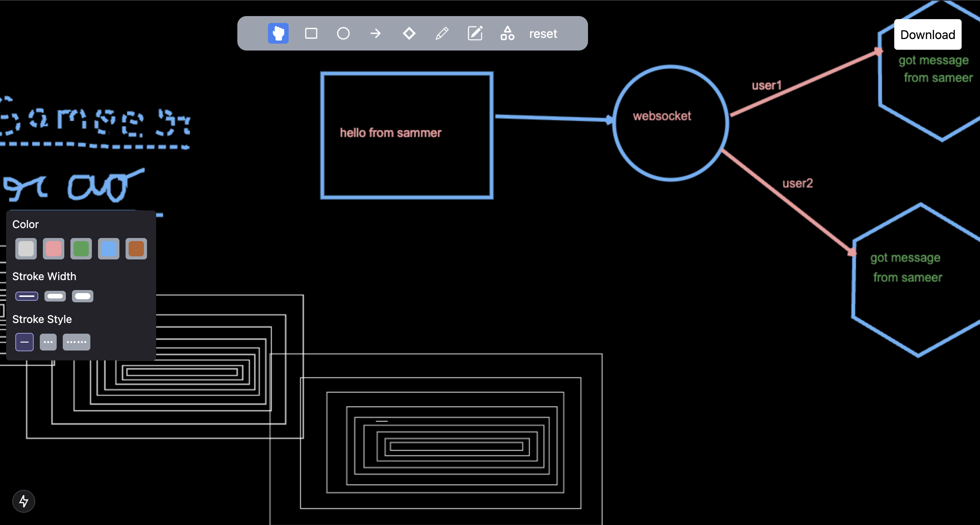This screenshot has height=525, width=980.
Task: Select the rectangle shape tool
Action: coord(311,33)
